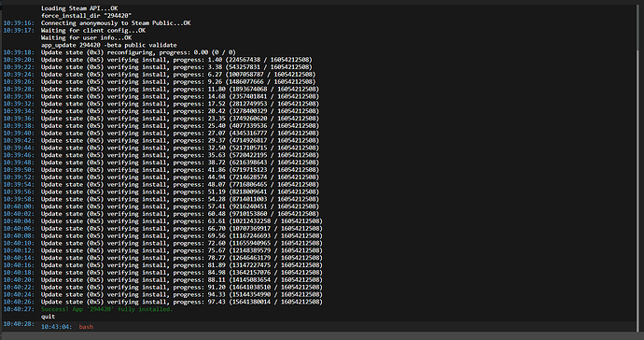This screenshot has height=340, width=644.
Task: Click the progress 54.28 log line
Action: [180, 199]
